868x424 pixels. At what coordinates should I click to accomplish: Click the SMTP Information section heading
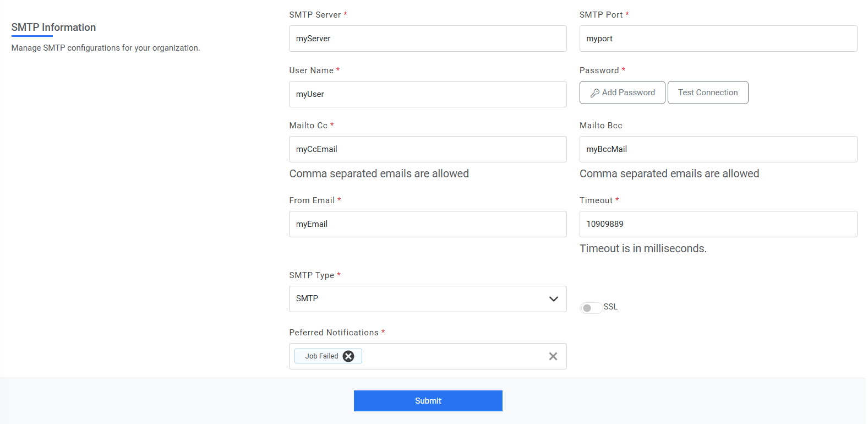pos(53,28)
